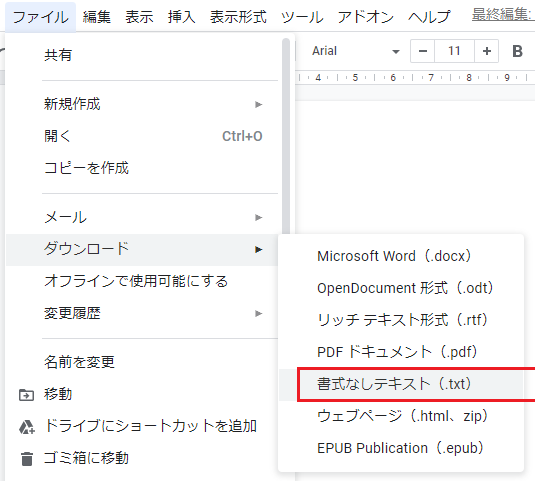Screen dimensions: 535x481
Task: Click the move folder icon beside 移動
Action: pos(26,395)
